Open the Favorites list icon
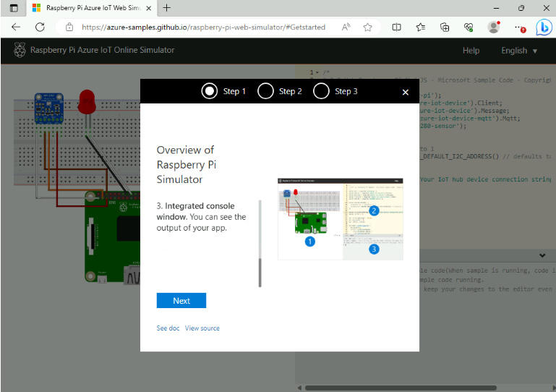This screenshot has height=392, width=556. [421, 27]
